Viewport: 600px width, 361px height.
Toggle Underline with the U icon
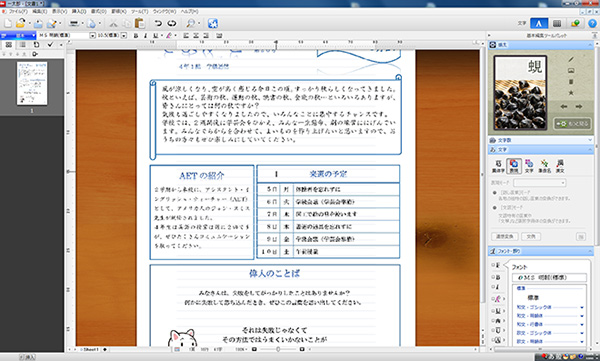[x=155, y=36]
